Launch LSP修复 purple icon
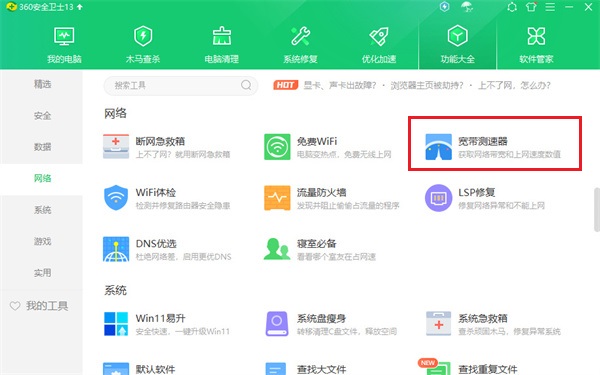Viewport: 600px width, 375px height. click(439, 197)
